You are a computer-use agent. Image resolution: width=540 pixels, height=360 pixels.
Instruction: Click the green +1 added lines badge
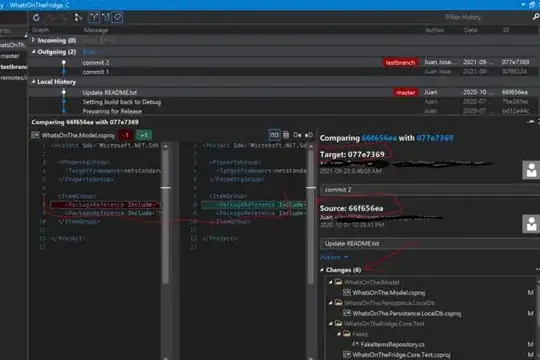[x=144, y=135]
